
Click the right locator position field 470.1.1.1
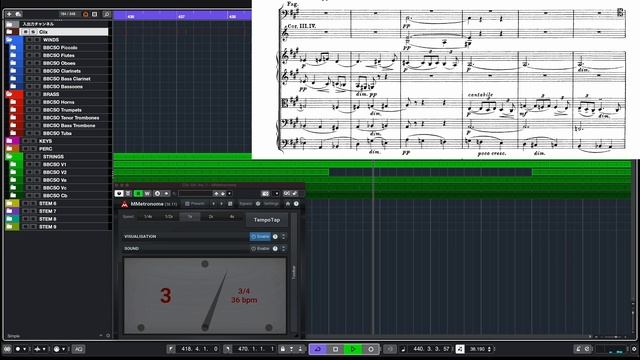pyautogui.click(x=255, y=349)
